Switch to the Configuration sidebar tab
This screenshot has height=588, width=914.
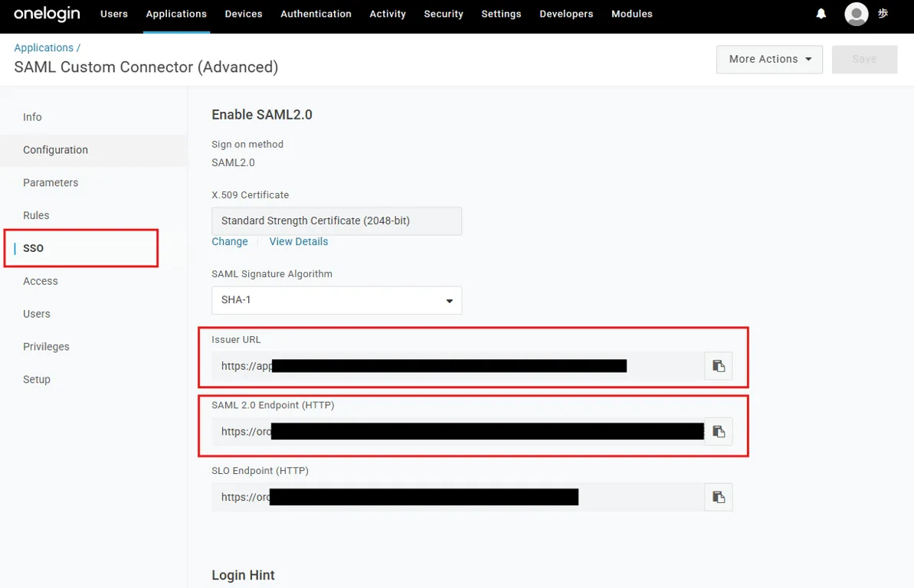93,150
